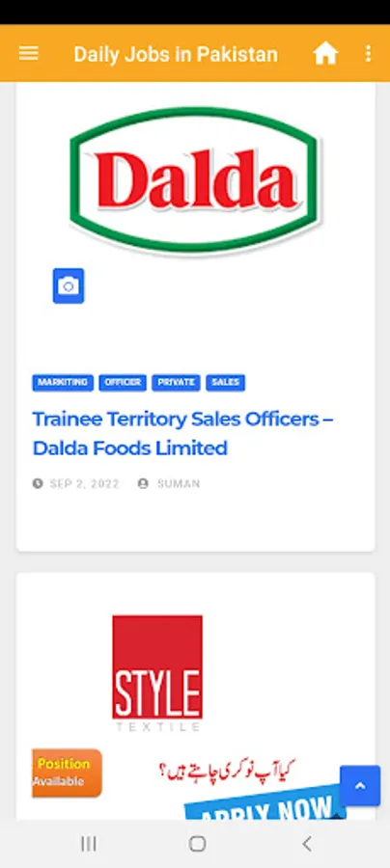Open Trainee Territory Sales Officers job post
The width and height of the screenshot is (390, 868).
coord(182,433)
